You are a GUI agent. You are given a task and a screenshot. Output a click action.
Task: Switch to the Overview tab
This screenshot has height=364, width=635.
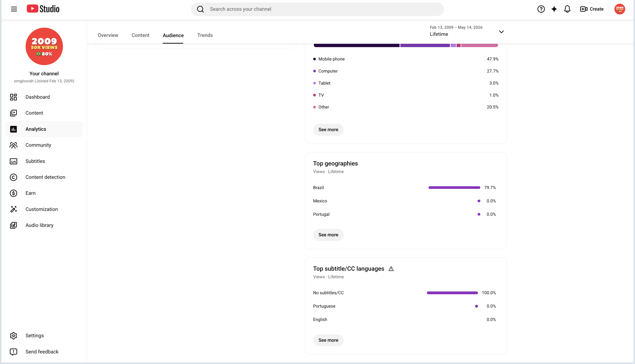108,35
